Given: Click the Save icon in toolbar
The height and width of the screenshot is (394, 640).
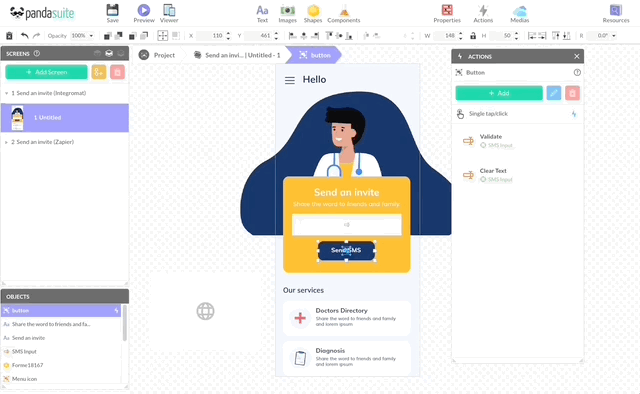Looking at the screenshot, I should [112, 13].
